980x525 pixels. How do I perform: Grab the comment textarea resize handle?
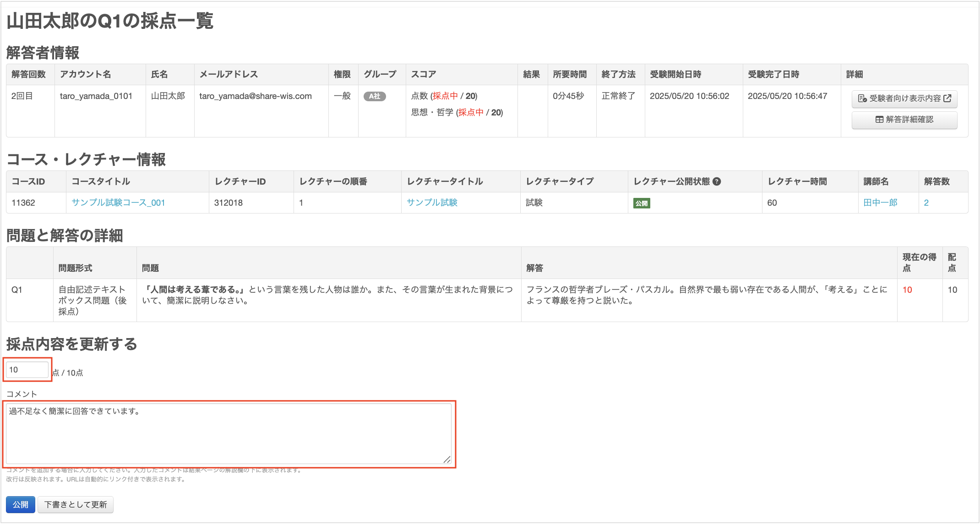tap(447, 459)
